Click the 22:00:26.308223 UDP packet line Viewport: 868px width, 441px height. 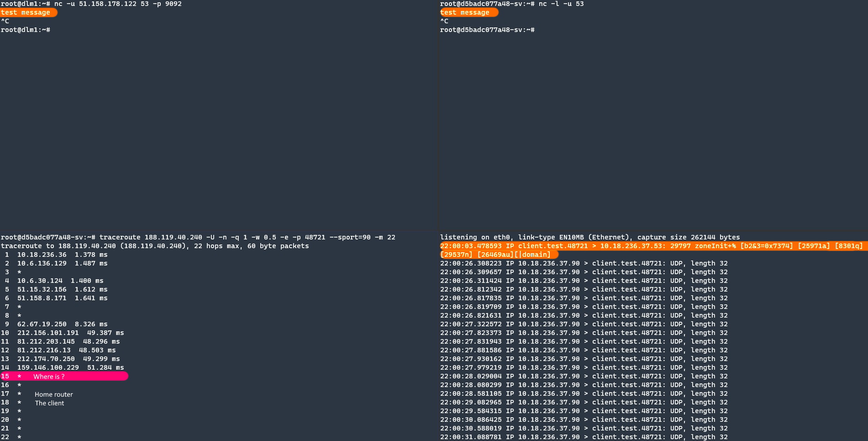coord(584,263)
